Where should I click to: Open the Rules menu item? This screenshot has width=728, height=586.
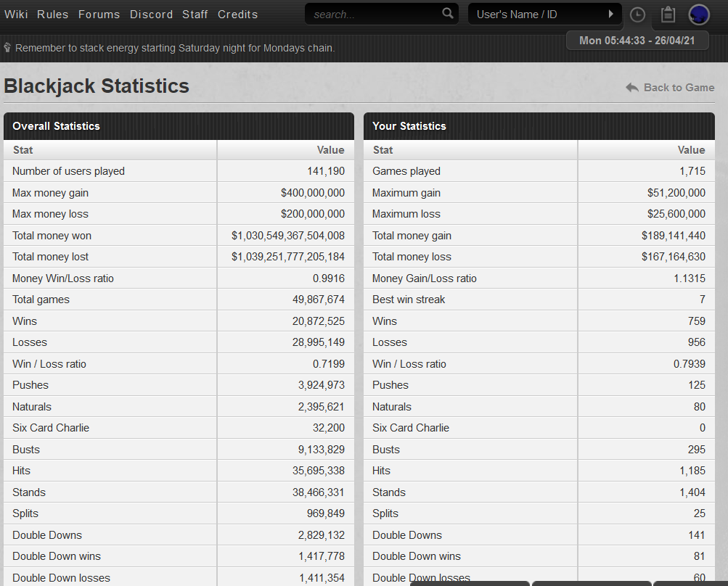pos(52,15)
